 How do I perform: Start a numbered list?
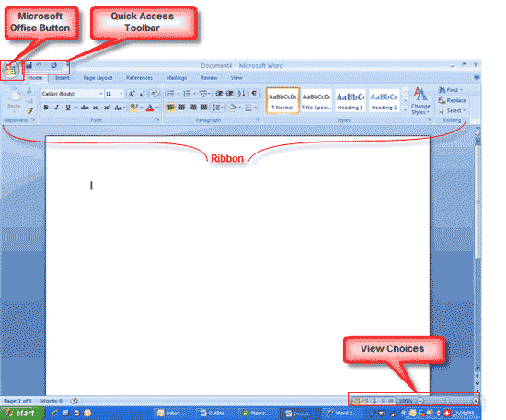point(187,94)
